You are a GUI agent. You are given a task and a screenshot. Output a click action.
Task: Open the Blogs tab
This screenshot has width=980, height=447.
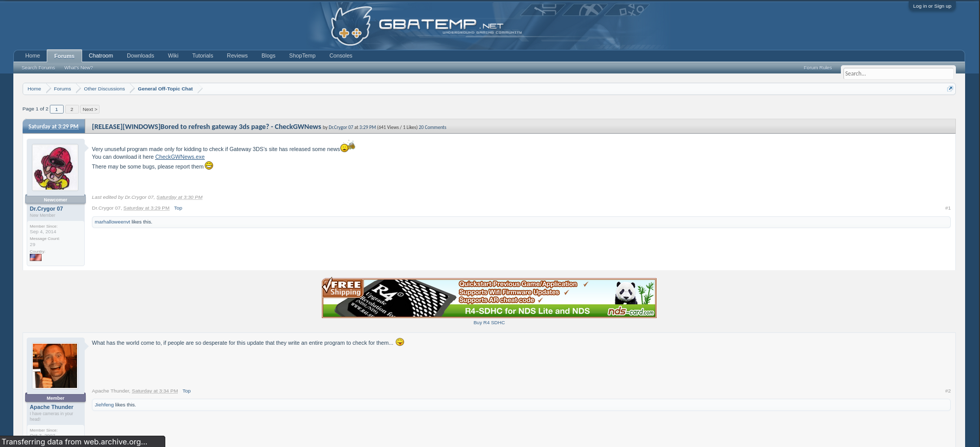tap(268, 55)
